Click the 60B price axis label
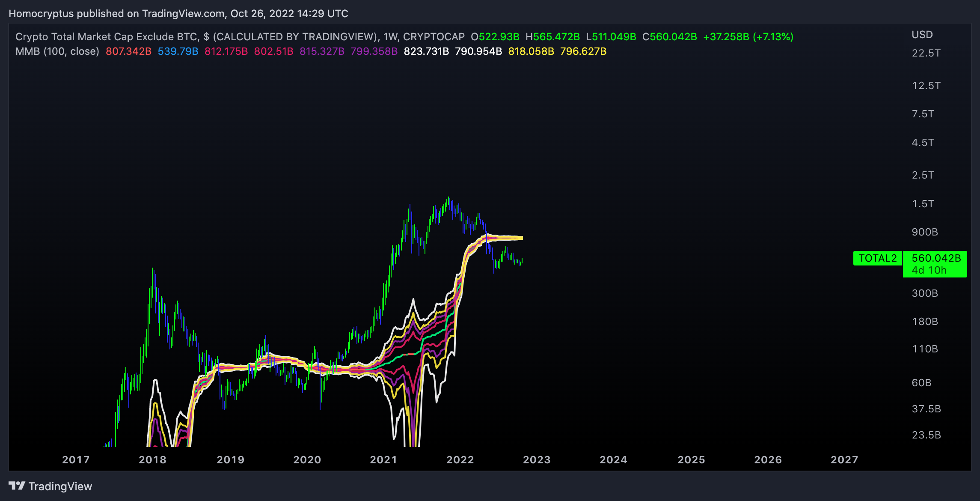980x501 pixels. click(922, 383)
